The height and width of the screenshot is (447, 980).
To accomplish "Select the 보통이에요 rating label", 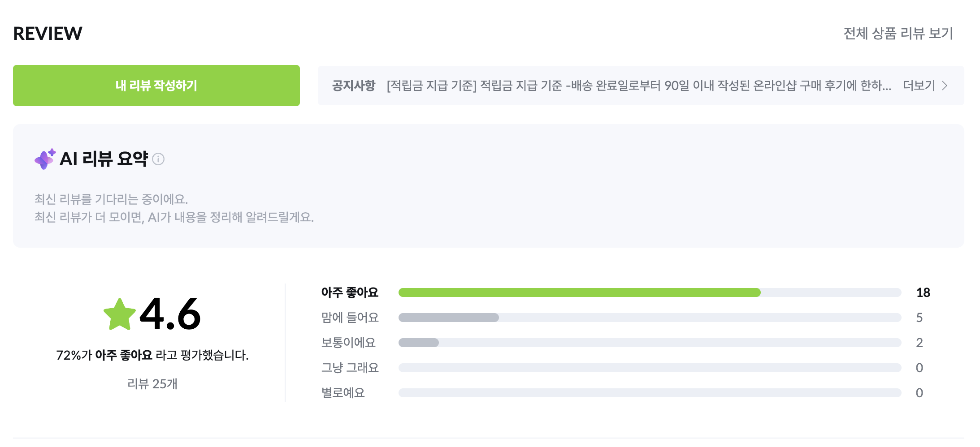I will [x=348, y=343].
